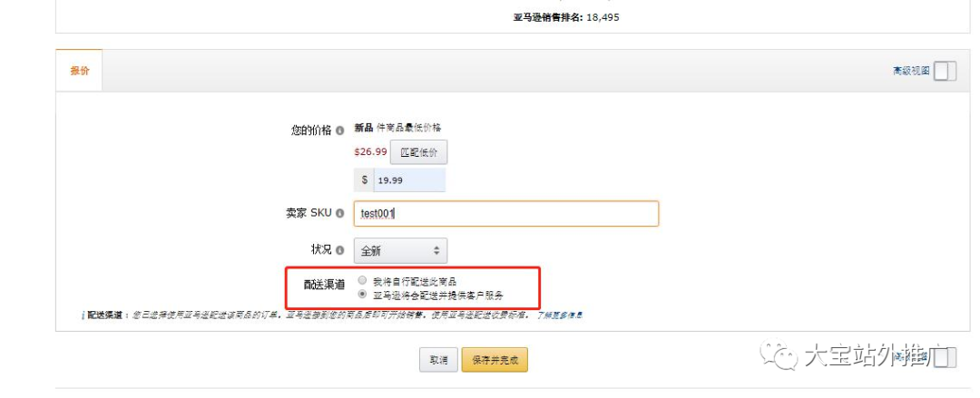This screenshot has width=980, height=398.
Task: Select 亚马逊将会配送并提供客户服务 radio option
Action: click(x=362, y=295)
